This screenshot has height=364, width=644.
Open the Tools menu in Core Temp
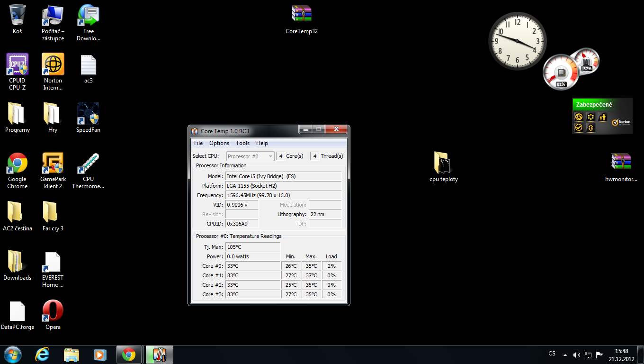tap(243, 143)
